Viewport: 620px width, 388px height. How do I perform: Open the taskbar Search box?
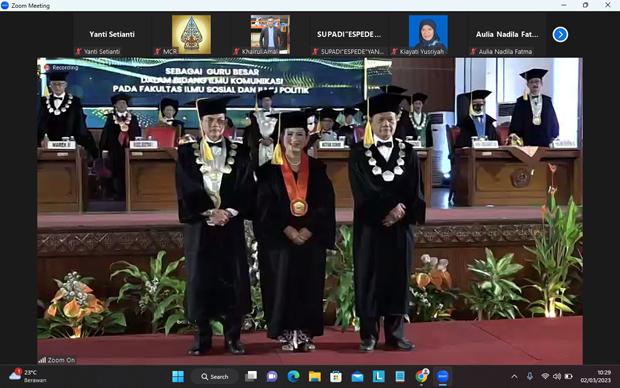pyautogui.click(x=215, y=377)
